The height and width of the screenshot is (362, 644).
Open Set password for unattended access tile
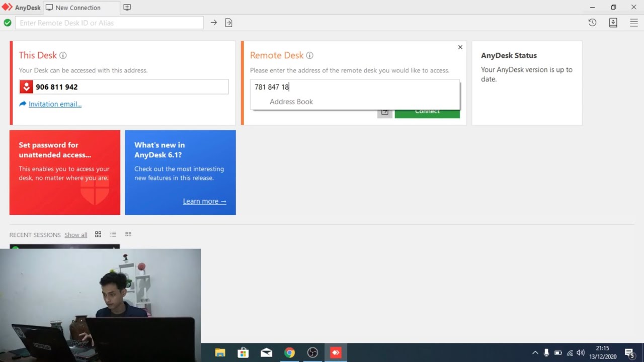(x=65, y=172)
